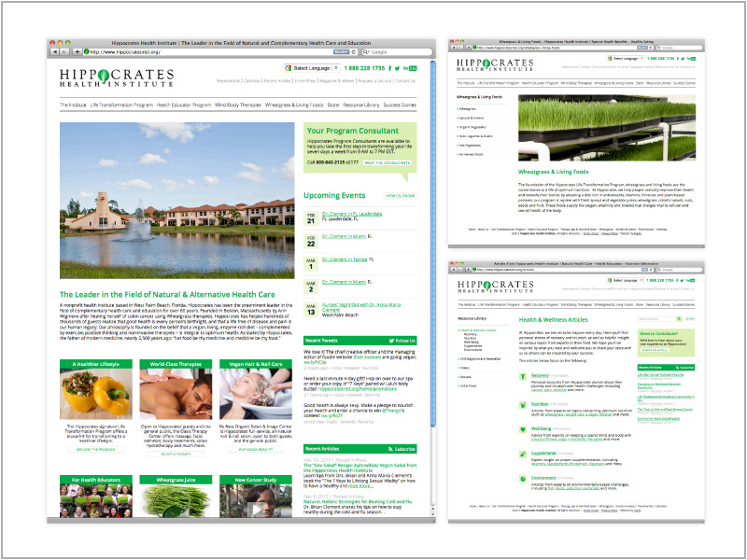Open Life Transformation Program menu on the homepage
The height and width of the screenshot is (560, 747).
121,105
